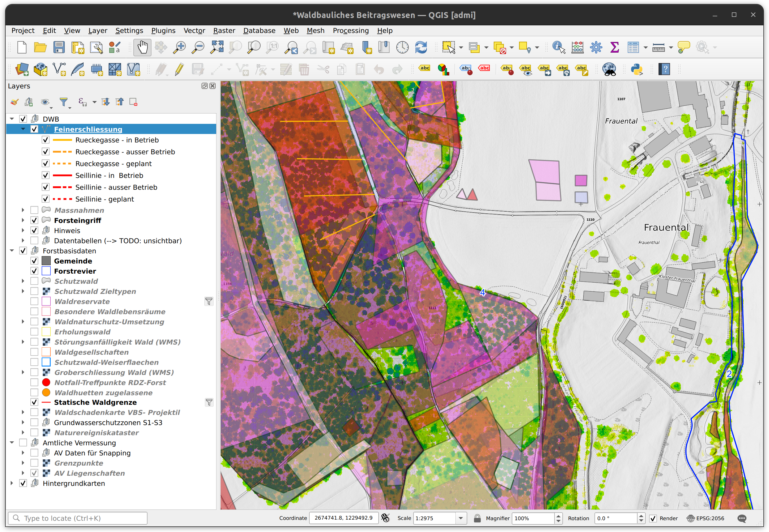This screenshot has height=532, width=769.
Task: Uncheck the Statische Waldgrenze layer
Action: point(34,402)
